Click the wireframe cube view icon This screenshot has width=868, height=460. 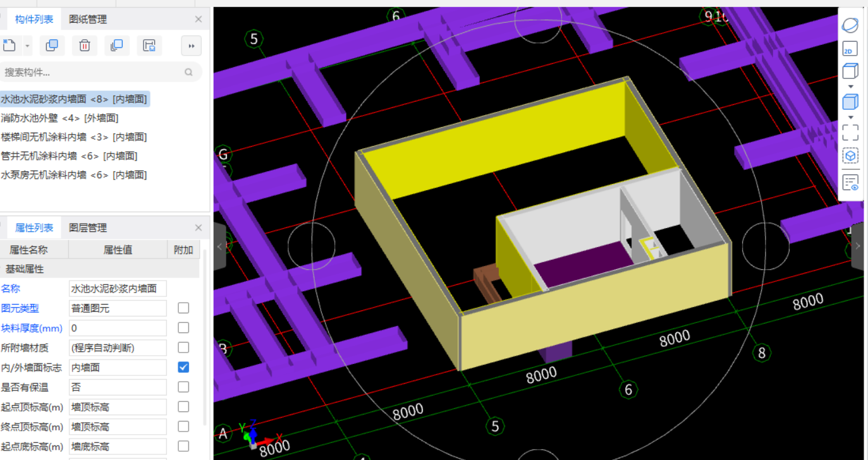pyautogui.click(x=850, y=71)
